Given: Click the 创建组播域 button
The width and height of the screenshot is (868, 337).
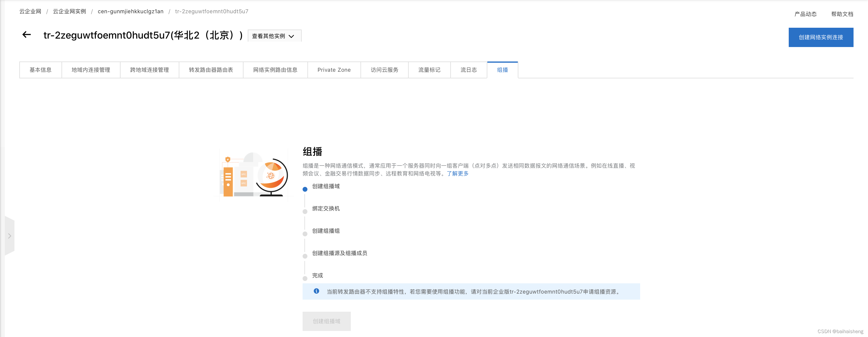Looking at the screenshot, I should [x=326, y=321].
